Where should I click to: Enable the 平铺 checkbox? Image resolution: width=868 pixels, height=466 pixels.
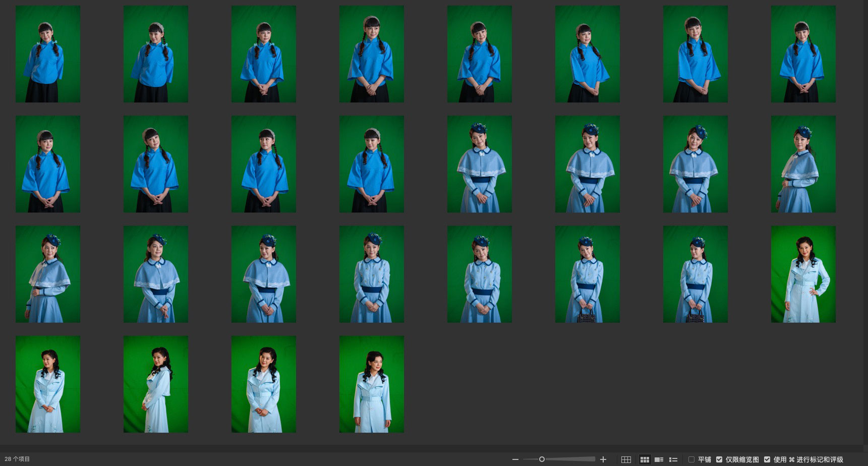pyautogui.click(x=691, y=459)
